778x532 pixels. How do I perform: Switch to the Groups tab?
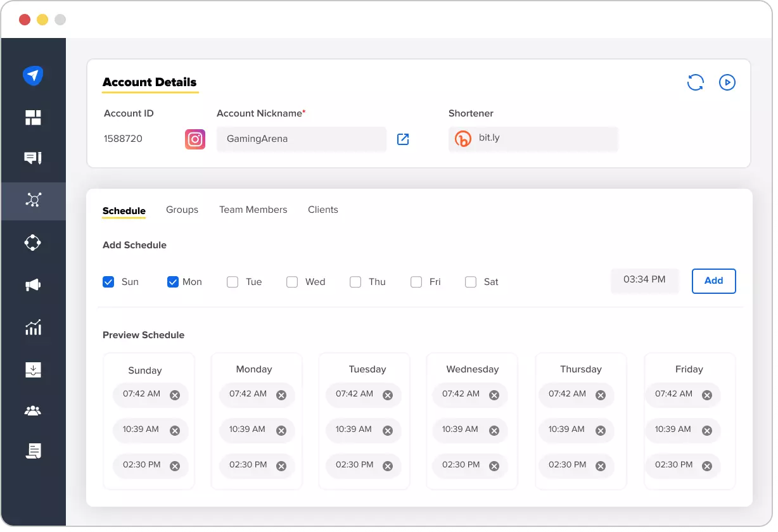(x=182, y=210)
